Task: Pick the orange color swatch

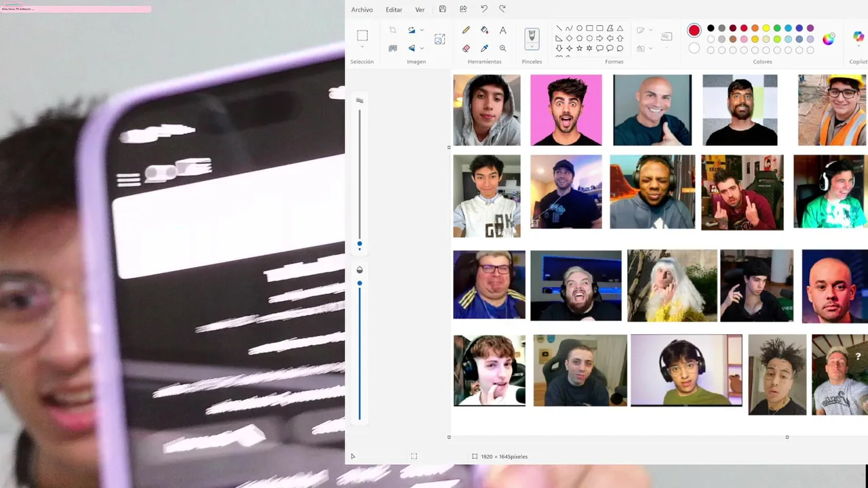Action: pos(755,28)
